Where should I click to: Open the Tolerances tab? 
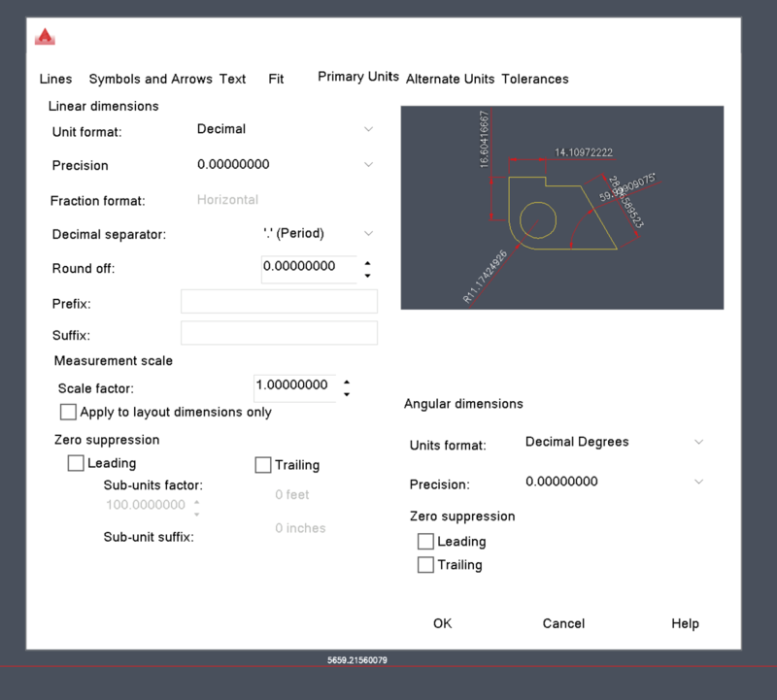[x=534, y=79]
